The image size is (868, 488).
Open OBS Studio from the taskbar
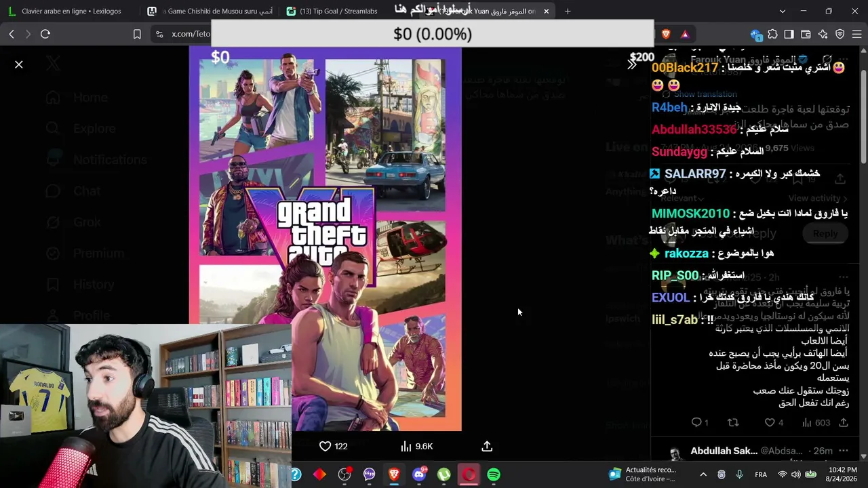pyautogui.click(x=344, y=474)
